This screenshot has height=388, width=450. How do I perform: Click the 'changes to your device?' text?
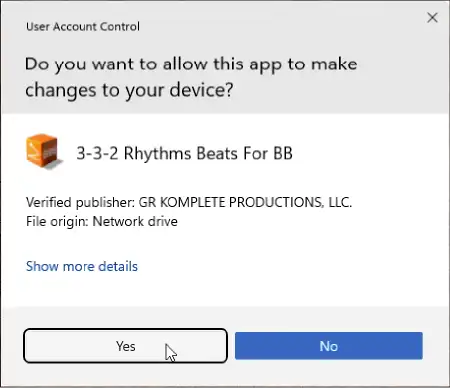click(129, 91)
